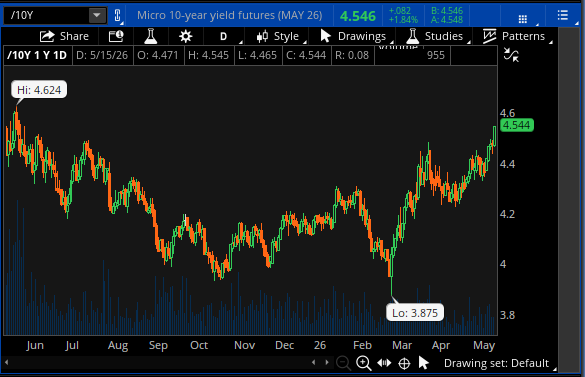Click the Mar label on time axis

pos(402,345)
